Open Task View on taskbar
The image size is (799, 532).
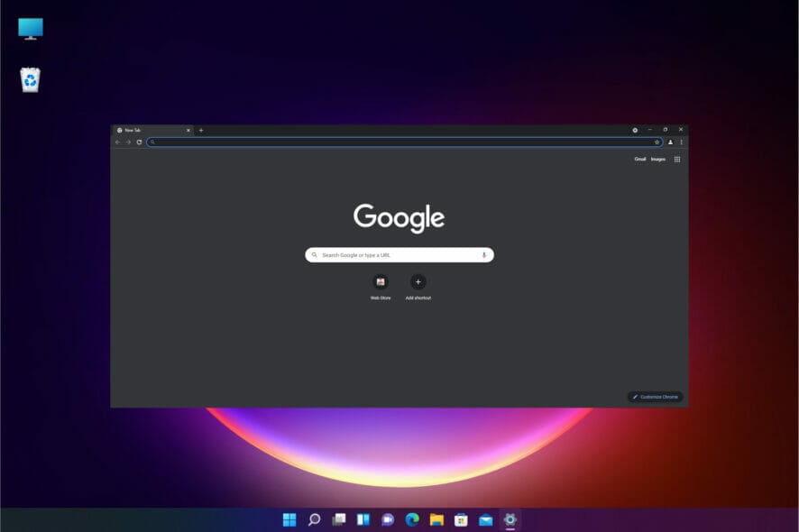click(339, 519)
